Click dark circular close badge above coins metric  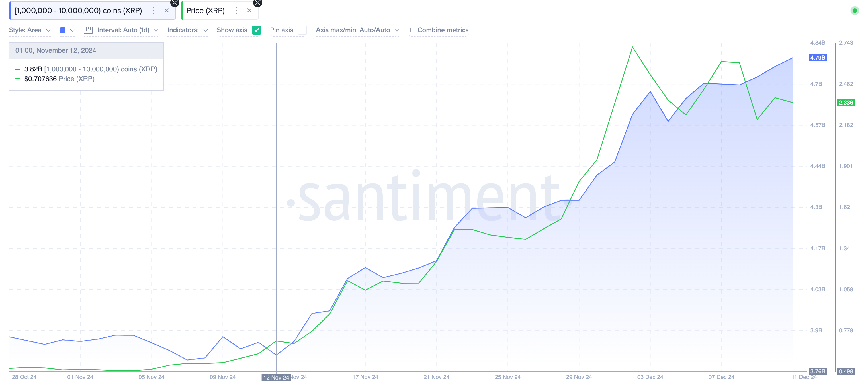(175, 3)
